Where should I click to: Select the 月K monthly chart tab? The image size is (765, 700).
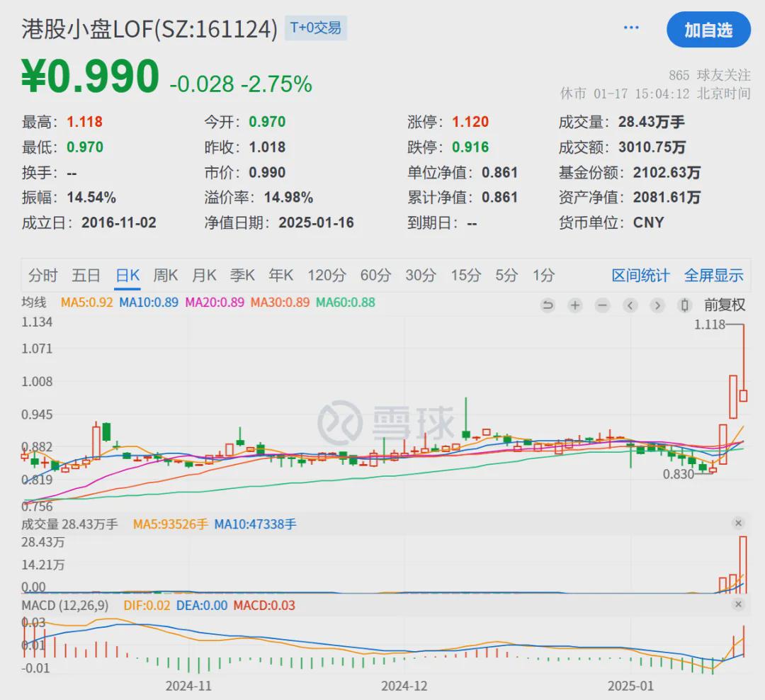[x=204, y=276]
